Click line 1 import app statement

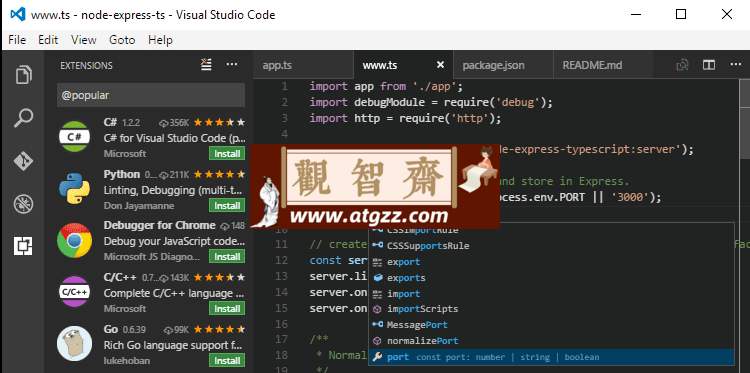pos(386,87)
